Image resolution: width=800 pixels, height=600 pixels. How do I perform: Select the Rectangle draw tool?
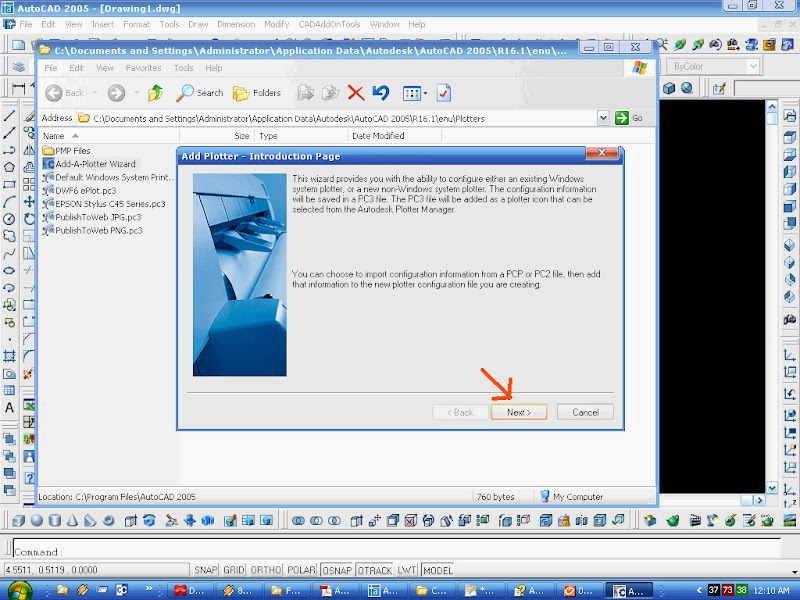click(x=9, y=185)
